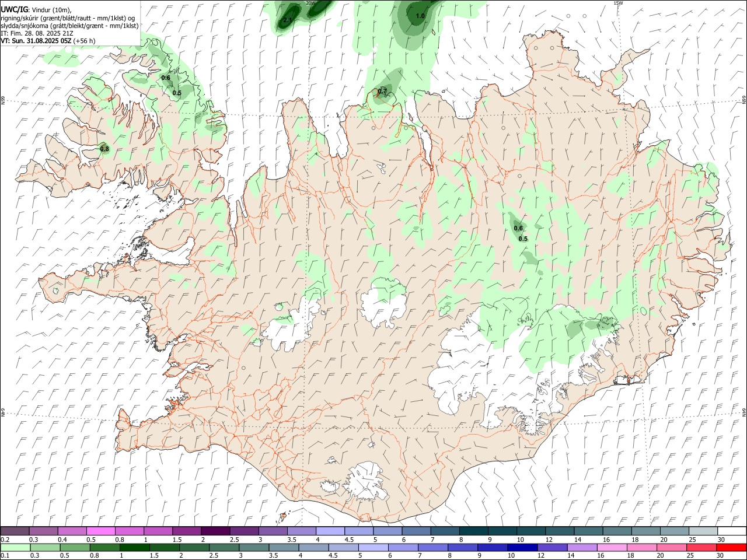
Task: Click the 0.6 value in the eastern highlands
Action: click(518, 228)
